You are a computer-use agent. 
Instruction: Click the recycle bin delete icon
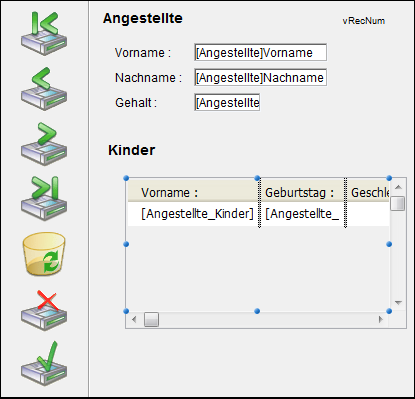point(44,254)
